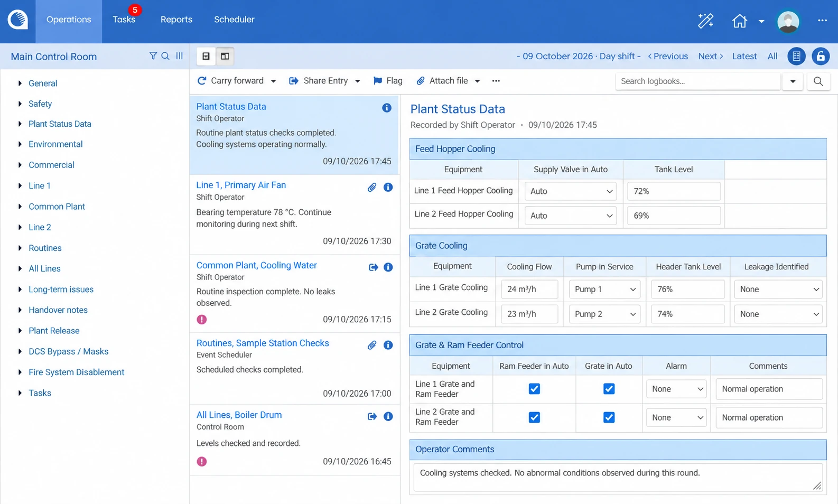Jump to Latest entries
Screen dimensions: 838x504
pos(744,56)
